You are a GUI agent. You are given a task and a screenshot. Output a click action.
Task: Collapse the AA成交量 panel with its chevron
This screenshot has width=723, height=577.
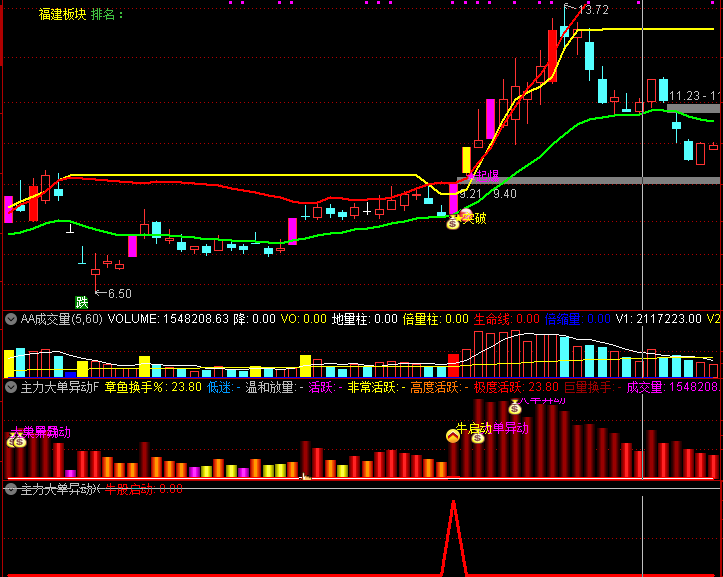11,319
